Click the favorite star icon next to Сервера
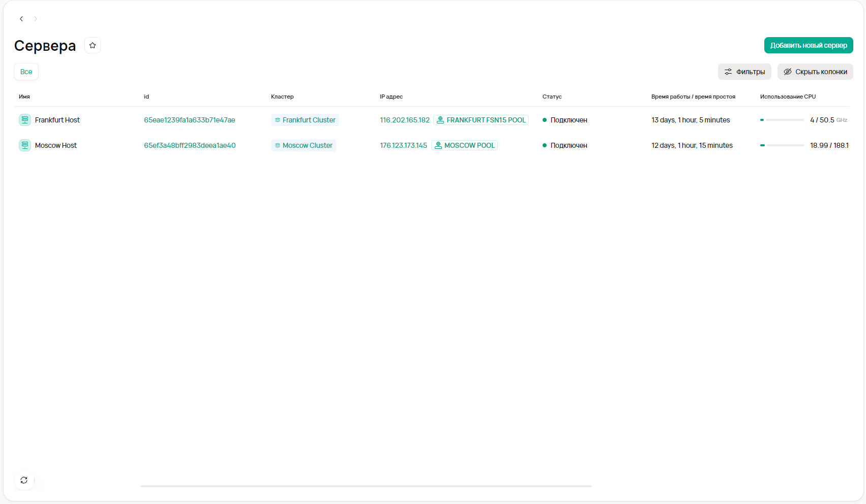The image size is (866, 504). [93, 45]
